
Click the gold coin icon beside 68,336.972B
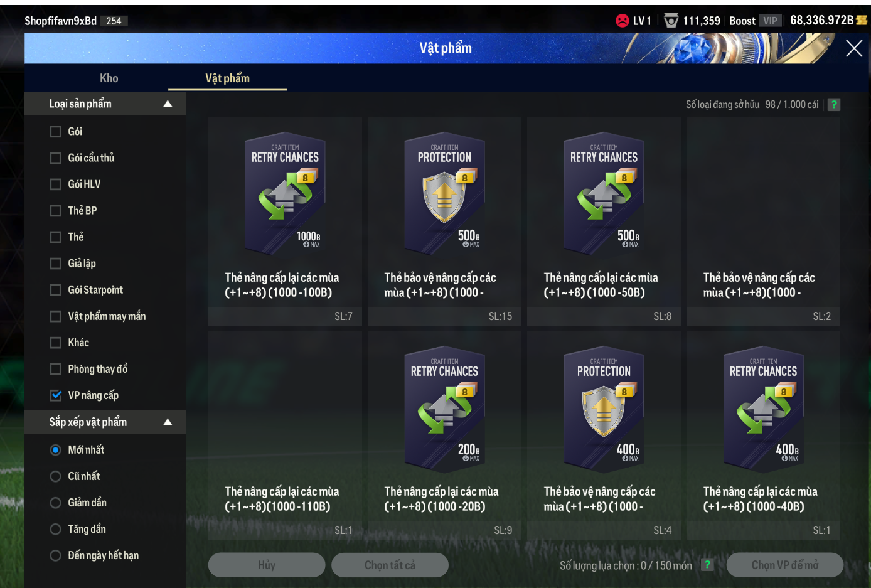click(862, 20)
